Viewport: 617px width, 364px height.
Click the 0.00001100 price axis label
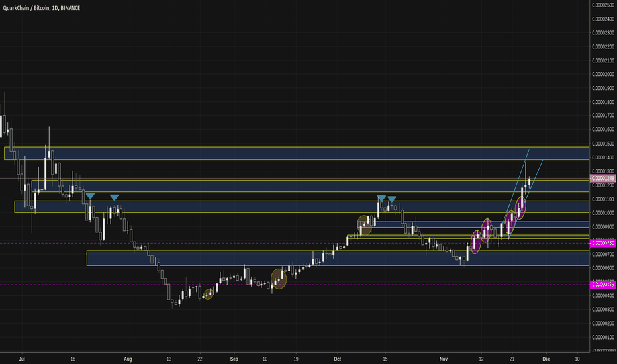pyautogui.click(x=603, y=199)
